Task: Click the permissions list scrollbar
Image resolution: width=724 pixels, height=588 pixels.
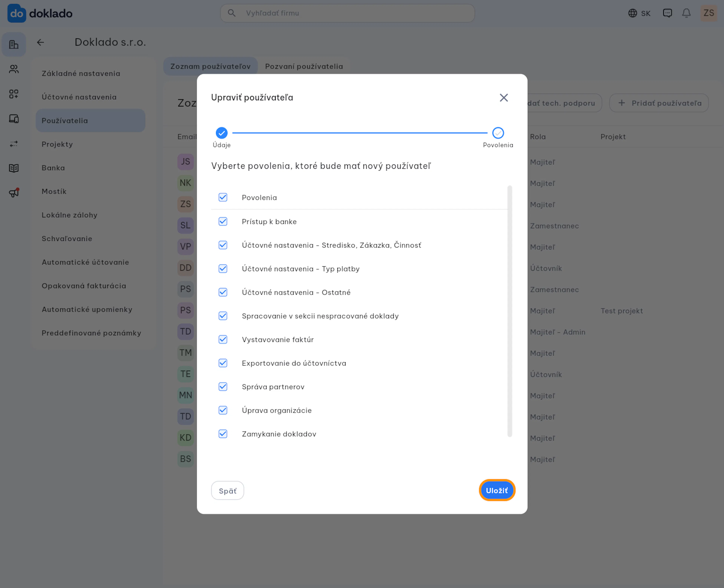Action: coord(509,311)
